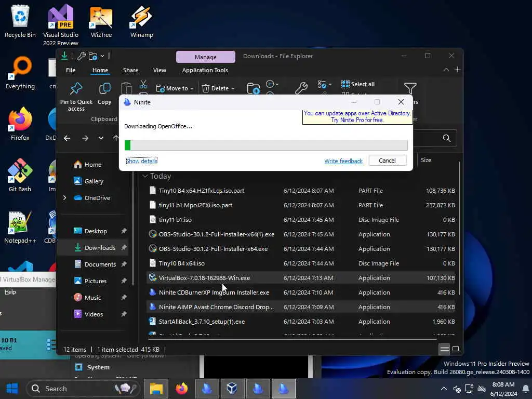Open the Move to dropdown

coord(175,88)
